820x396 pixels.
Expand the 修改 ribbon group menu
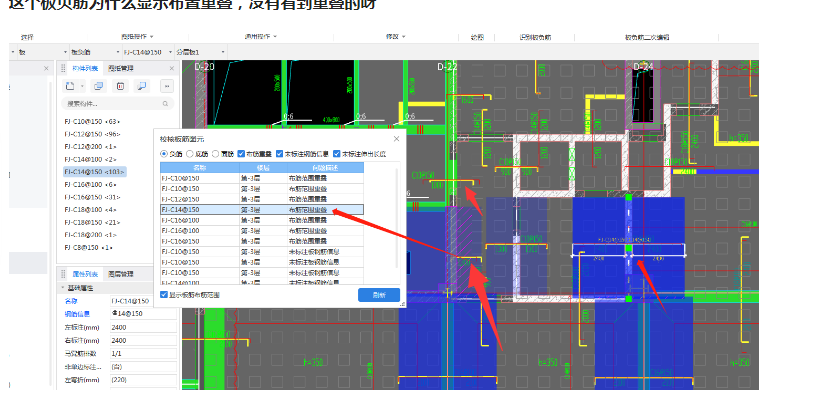click(396, 37)
